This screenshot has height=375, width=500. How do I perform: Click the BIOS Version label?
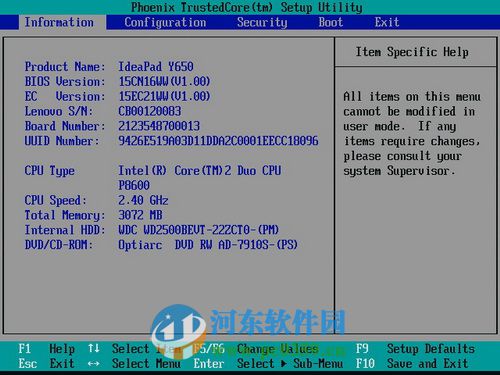coord(65,82)
